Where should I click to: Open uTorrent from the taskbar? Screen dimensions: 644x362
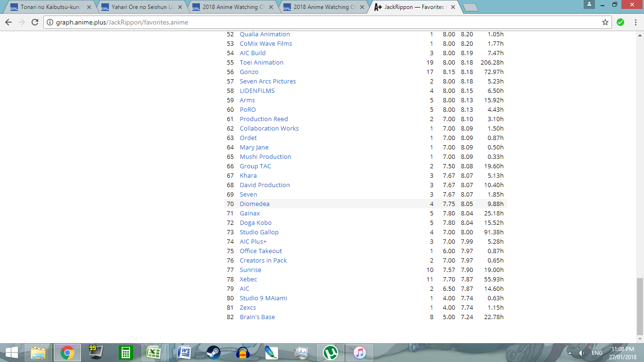click(x=330, y=353)
